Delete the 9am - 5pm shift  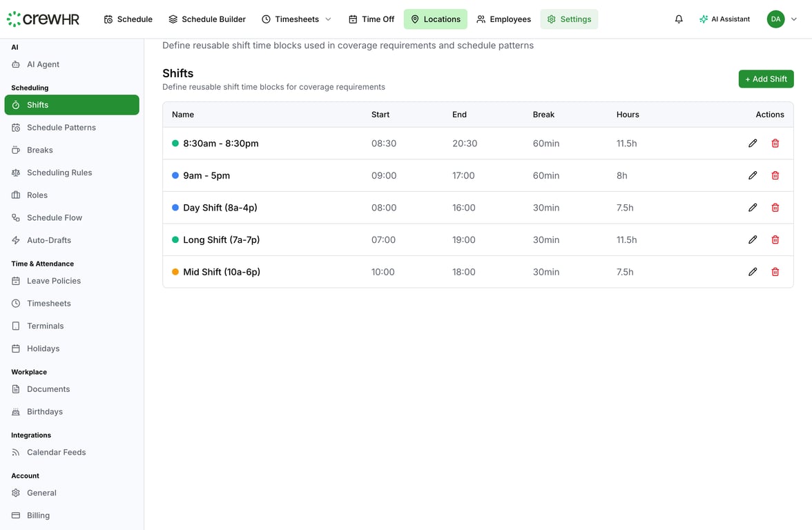(x=775, y=175)
